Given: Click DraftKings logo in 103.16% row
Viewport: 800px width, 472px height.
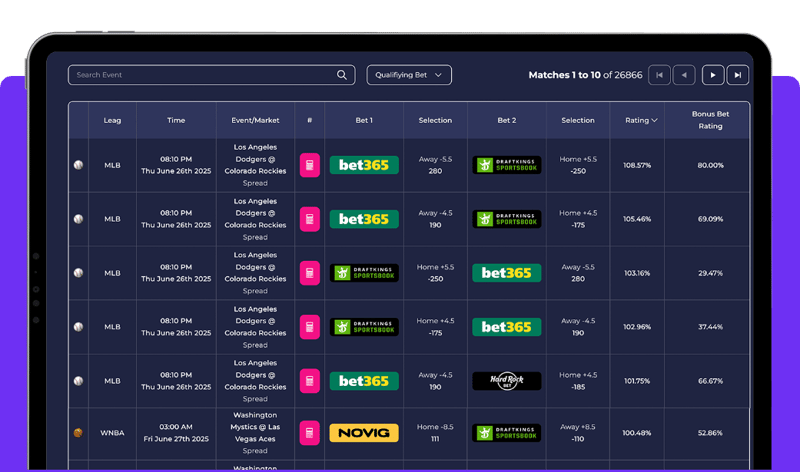Looking at the screenshot, I should click(364, 273).
